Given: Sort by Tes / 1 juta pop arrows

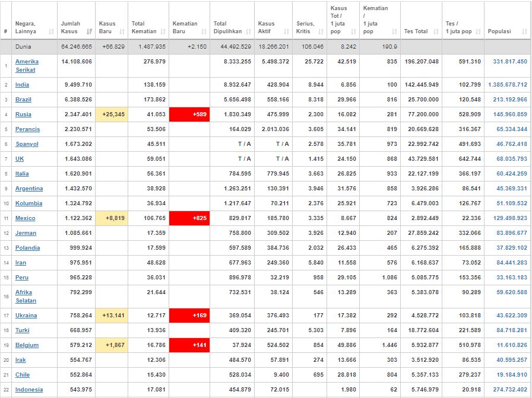Looking at the screenshot, I should pos(479,31).
